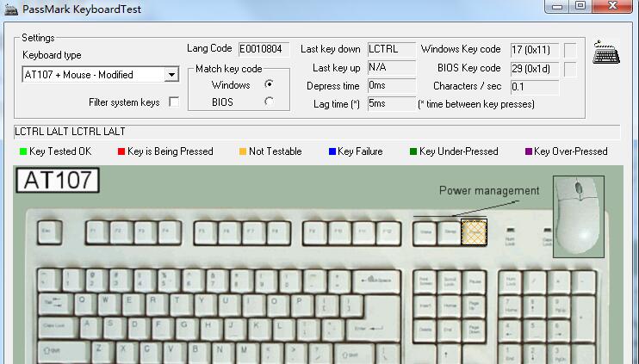The height and width of the screenshot is (364, 639).
Task: Click the Esc key on the keyboard image
Action: 49,232
